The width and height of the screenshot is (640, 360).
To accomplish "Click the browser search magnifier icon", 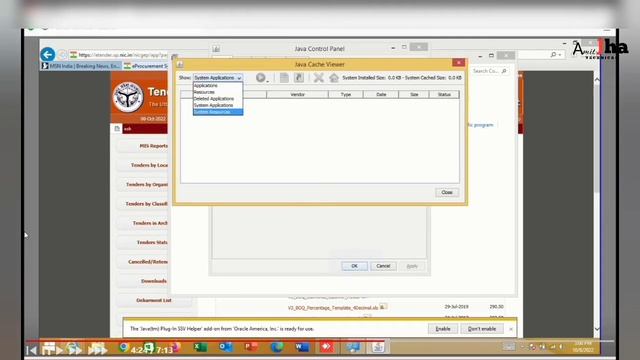I will tap(553, 54).
